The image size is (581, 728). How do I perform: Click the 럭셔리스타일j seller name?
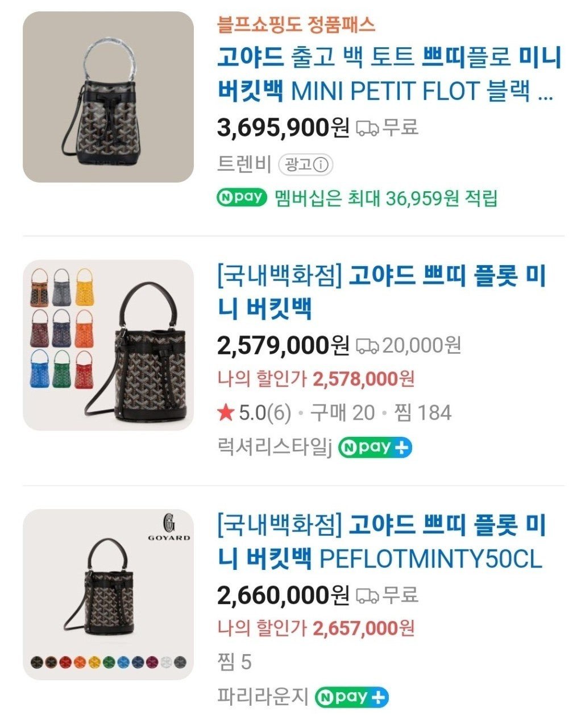point(274,448)
